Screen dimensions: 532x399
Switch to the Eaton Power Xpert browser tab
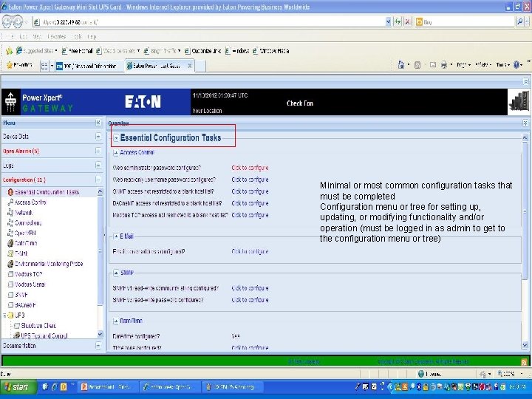(x=160, y=66)
